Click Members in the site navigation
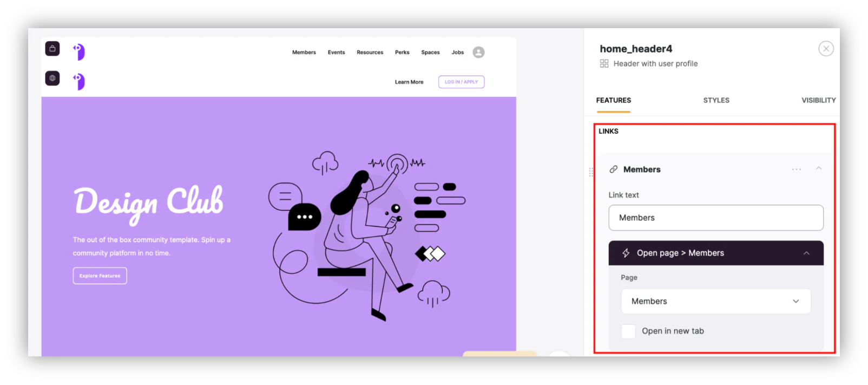868x385 pixels. [304, 53]
